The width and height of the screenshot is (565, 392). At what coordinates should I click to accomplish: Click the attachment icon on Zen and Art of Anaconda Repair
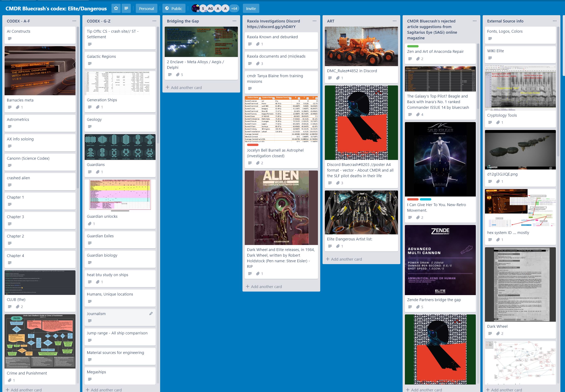(x=418, y=59)
